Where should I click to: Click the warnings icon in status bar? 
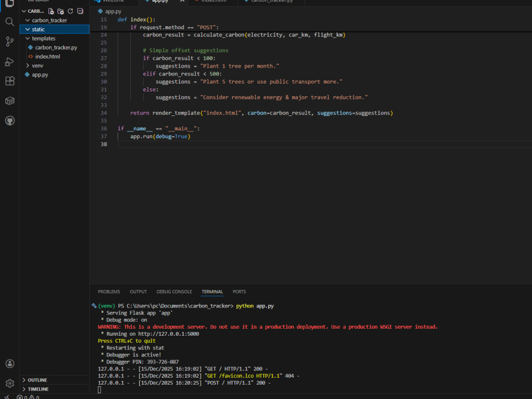click(31, 397)
